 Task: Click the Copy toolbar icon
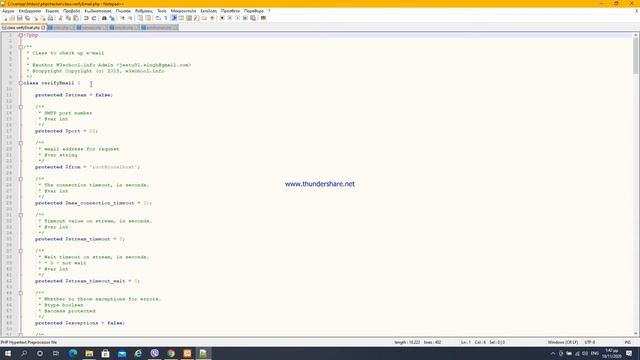click(68, 18)
